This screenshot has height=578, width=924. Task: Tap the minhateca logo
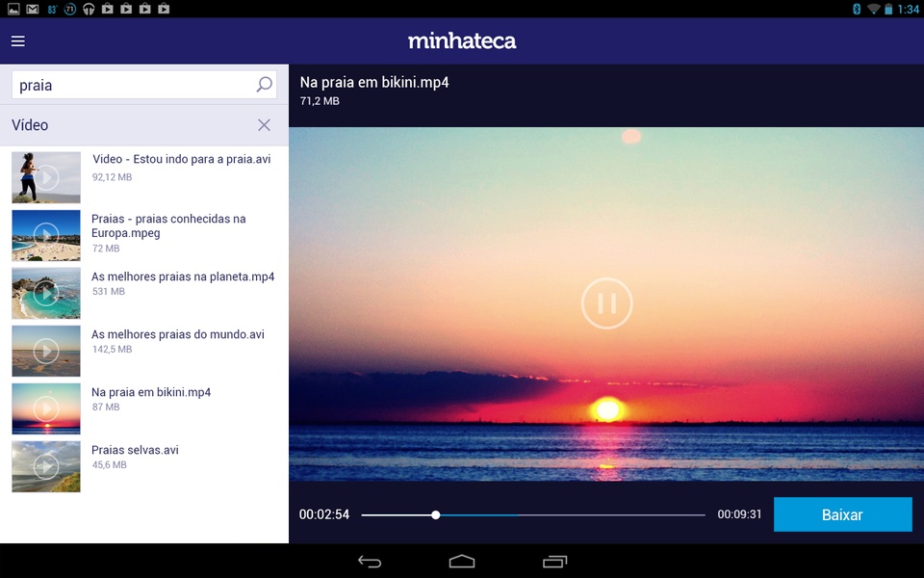462,40
